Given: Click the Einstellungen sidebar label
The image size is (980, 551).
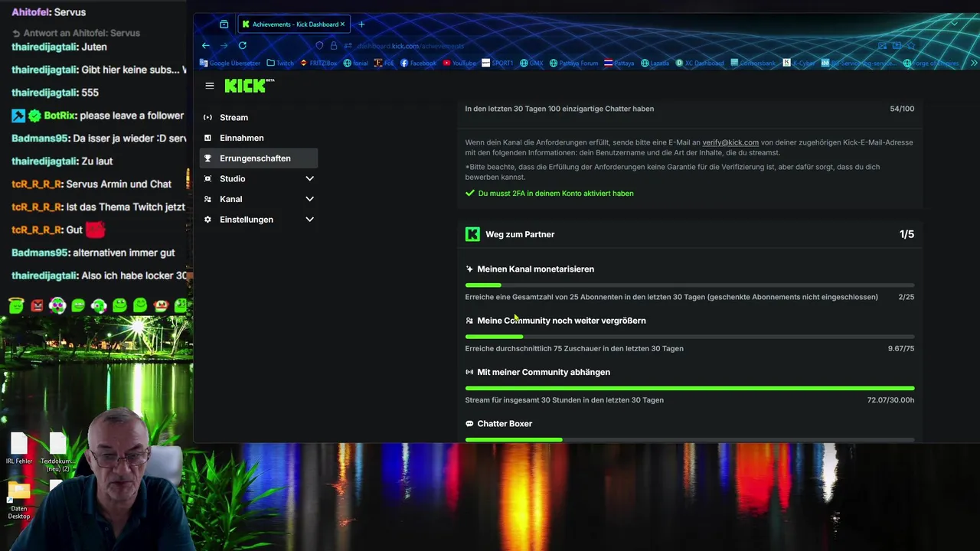Looking at the screenshot, I should pyautogui.click(x=246, y=220).
